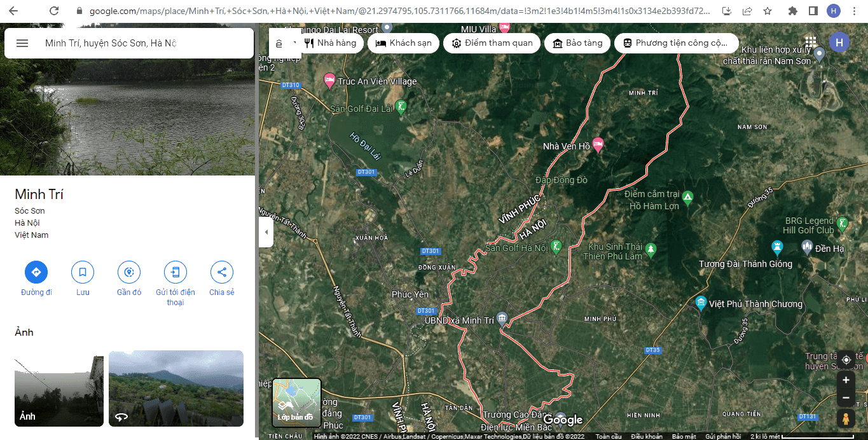This screenshot has height=440, width=868.
Task: Open the browser extensions puzzle icon
Action: [792, 11]
